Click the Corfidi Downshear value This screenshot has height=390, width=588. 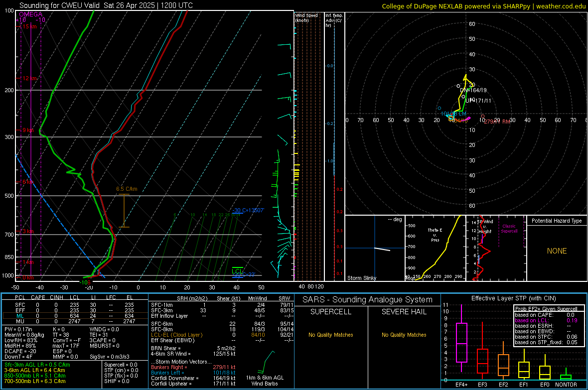(193, 379)
